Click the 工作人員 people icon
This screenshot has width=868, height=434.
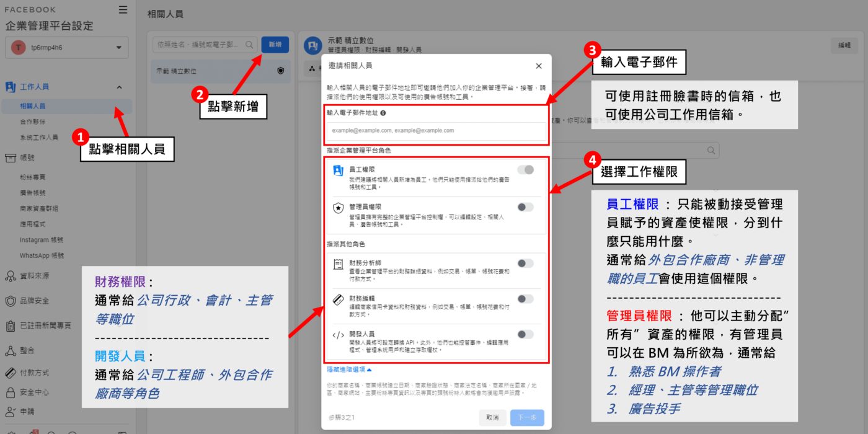coord(10,87)
